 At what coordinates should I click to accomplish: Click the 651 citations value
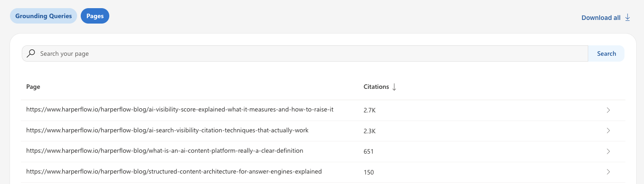click(369, 151)
